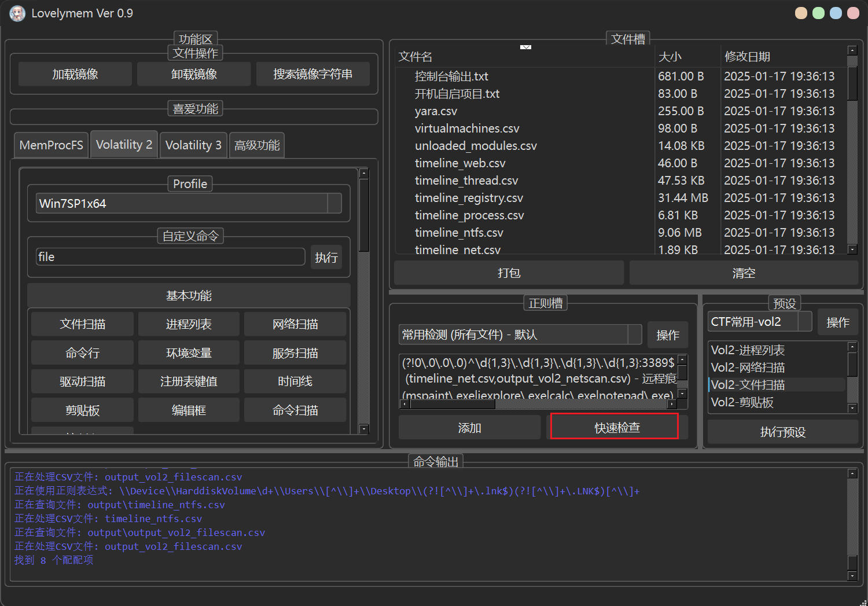
Task: Click 加载镜像 button
Action: coord(75,74)
